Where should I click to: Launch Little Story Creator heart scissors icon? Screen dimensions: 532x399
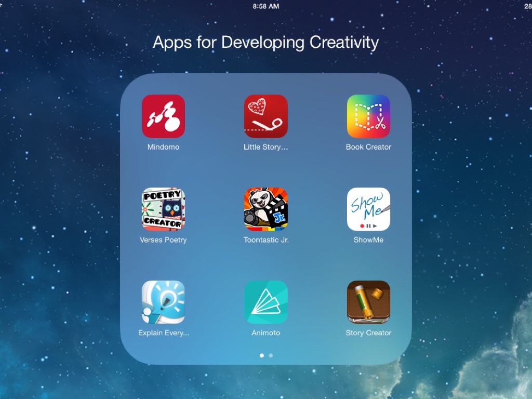pyautogui.click(x=265, y=116)
